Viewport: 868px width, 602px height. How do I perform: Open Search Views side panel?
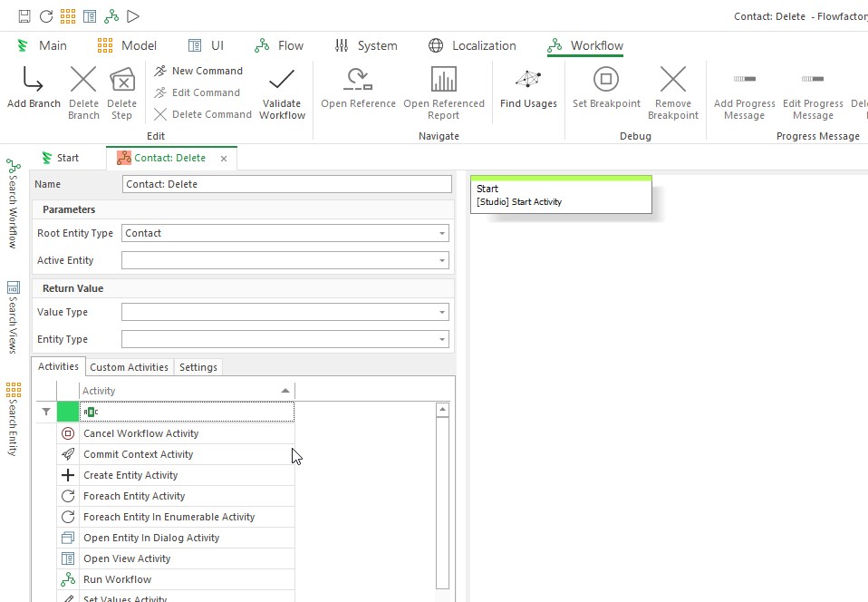point(13,316)
